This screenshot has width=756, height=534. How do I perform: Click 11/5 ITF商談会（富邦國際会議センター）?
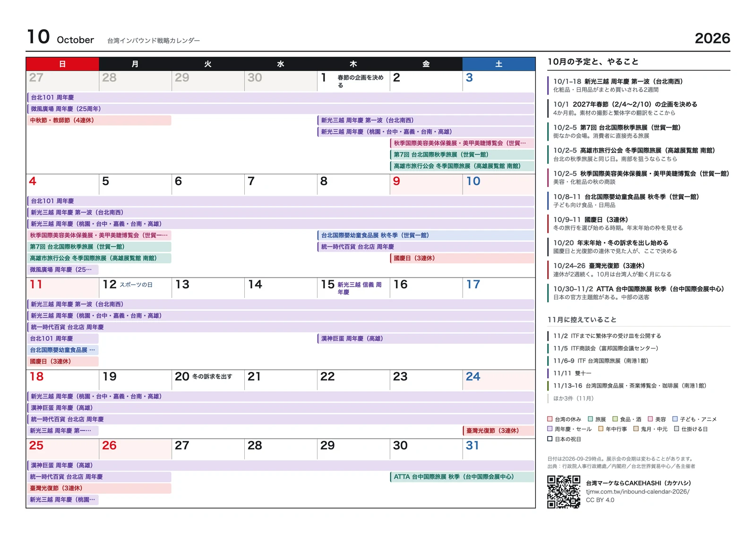639,348
